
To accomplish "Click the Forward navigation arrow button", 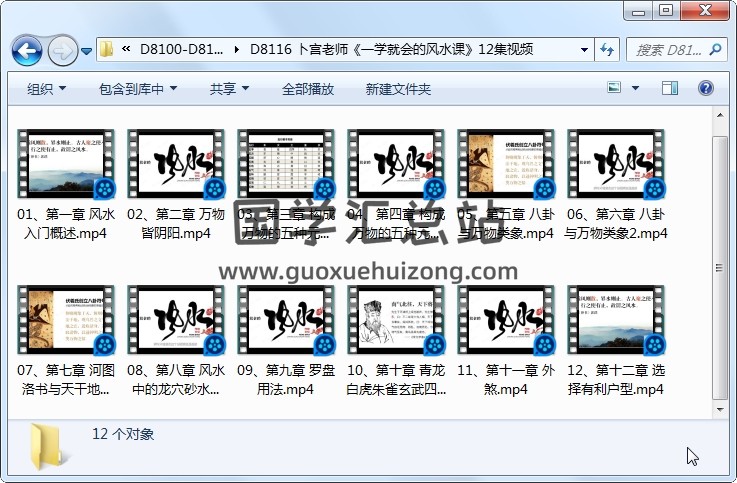I will 62,49.
